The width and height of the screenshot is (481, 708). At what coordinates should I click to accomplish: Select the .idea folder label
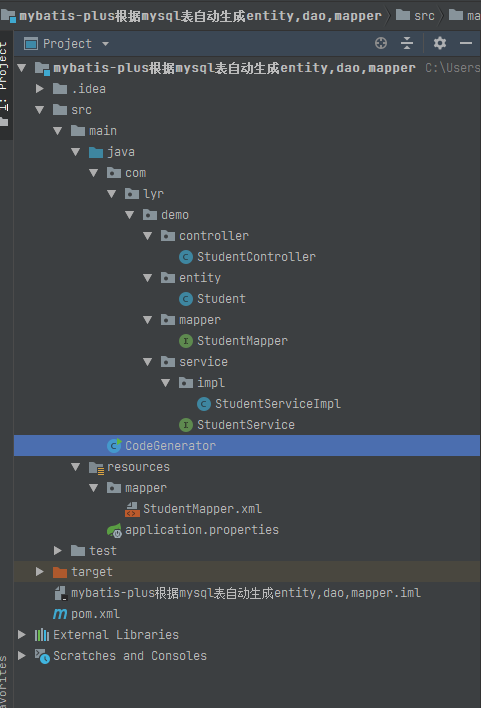[89, 89]
